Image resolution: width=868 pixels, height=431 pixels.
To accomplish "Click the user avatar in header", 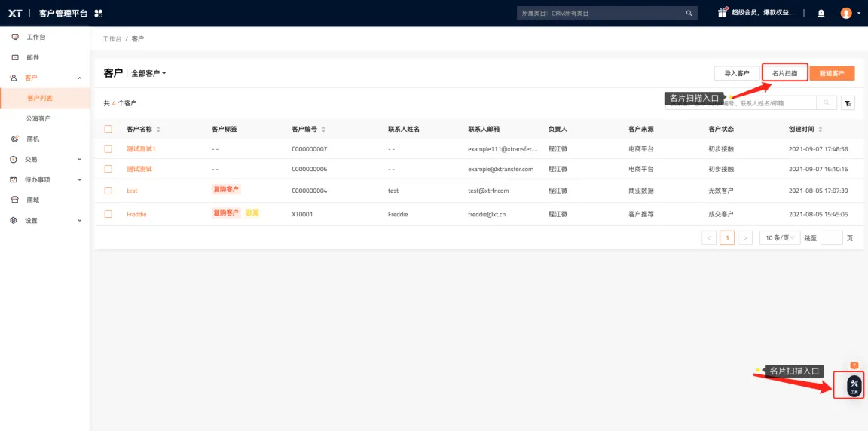I will click(x=846, y=14).
